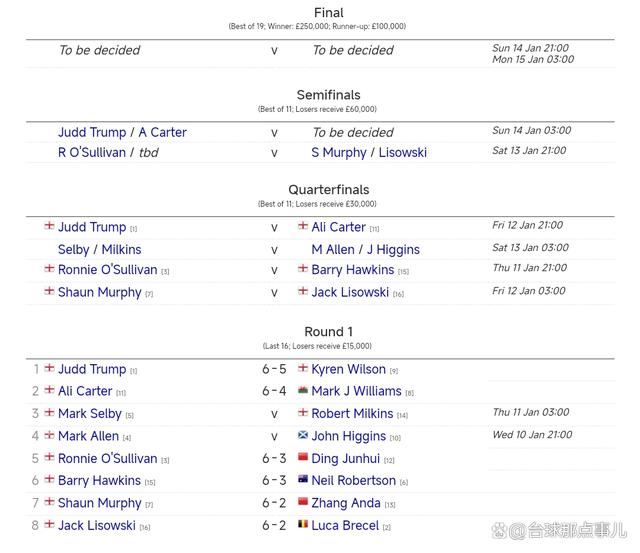Open Barry Hawkins quarterfinal link
The width and height of the screenshot is (640, 553).
click(x=353, y=270)
